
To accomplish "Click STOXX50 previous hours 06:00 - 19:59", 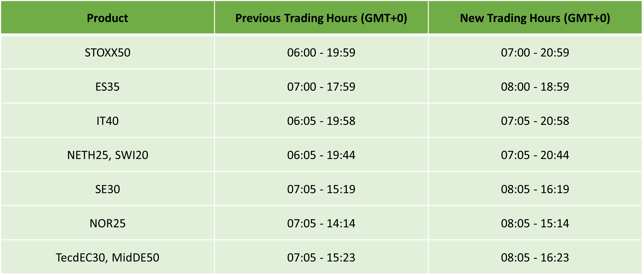I will (321, 52).
